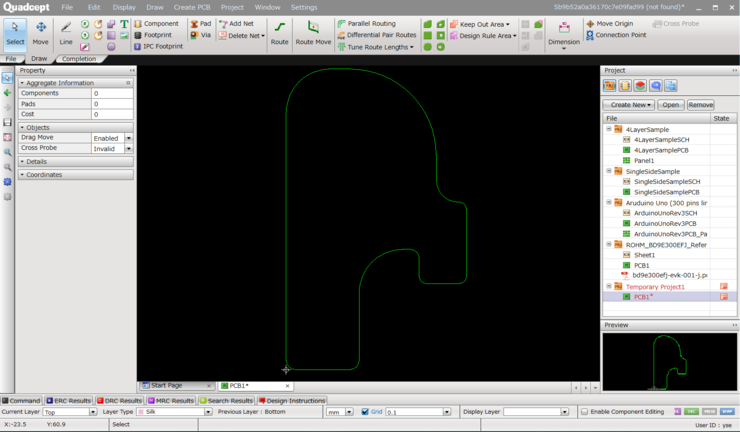The image size is (740, 432).
Task: Click the Preview thumbnail of the board
Action: point(670,362)
